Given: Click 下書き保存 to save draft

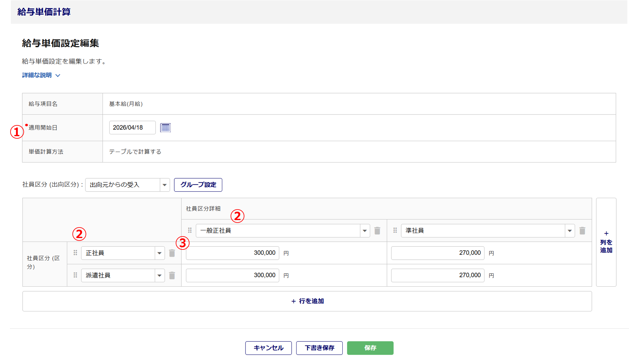Looking at the screenshot, I should coord(319,348).
